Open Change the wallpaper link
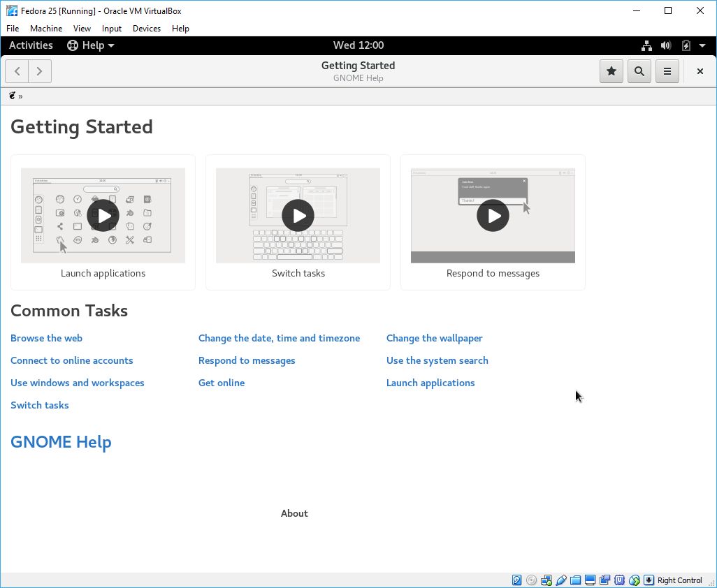Screen dimensions: 717x588 (435, 338)
